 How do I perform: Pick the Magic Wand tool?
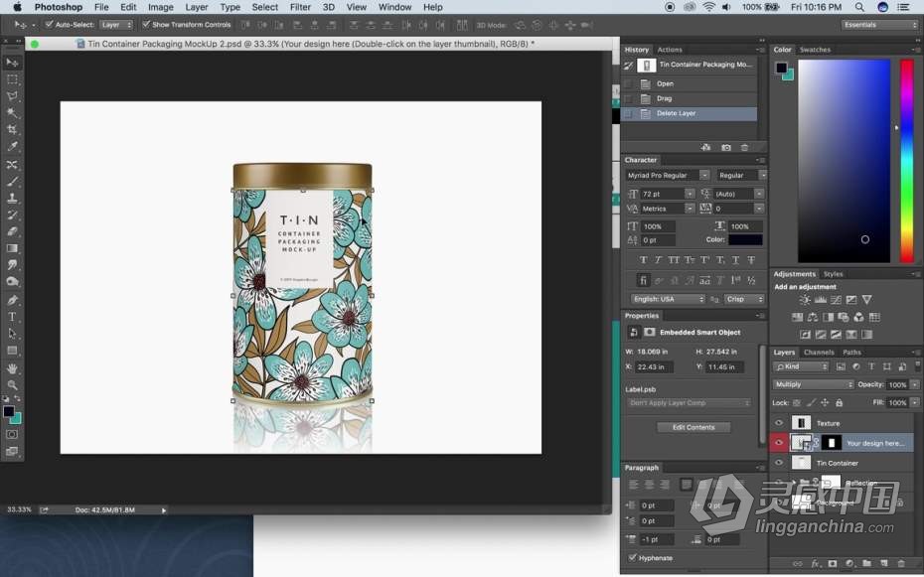12,112
